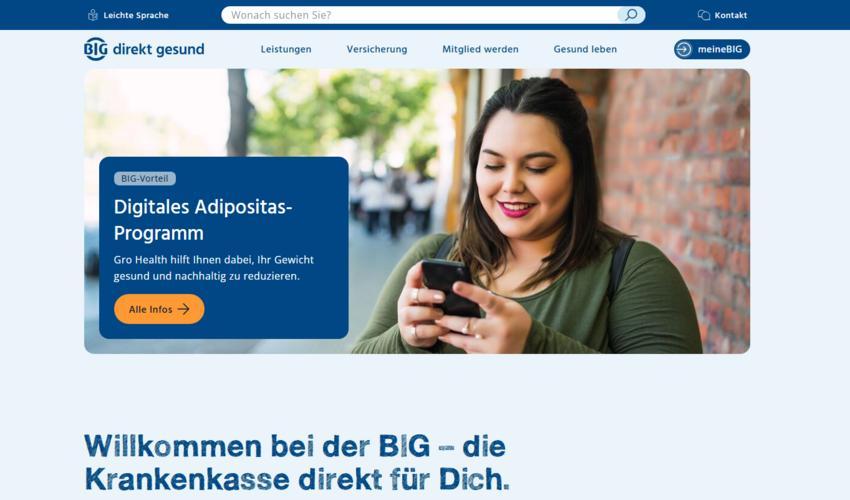Select the Leichte Sprache text link
Viewport: 850px width, 500px height.
[x=136, y=15]
